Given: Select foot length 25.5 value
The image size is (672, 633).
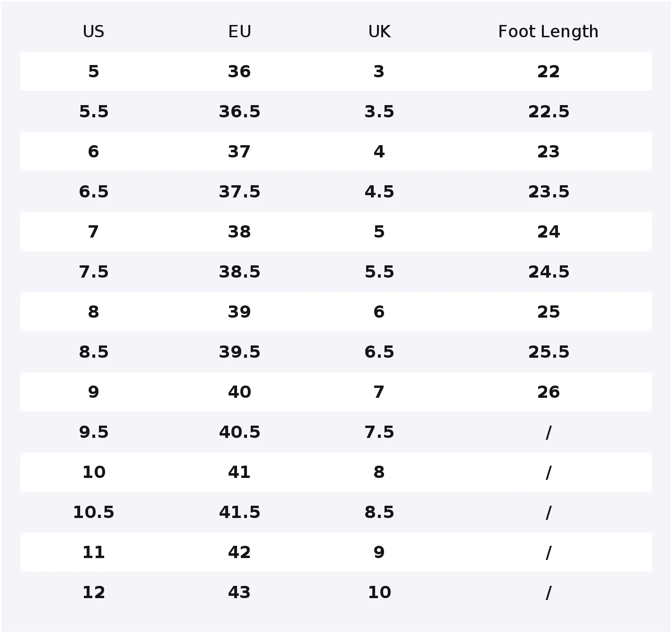Looking at the screenshot, I should 549,352.
